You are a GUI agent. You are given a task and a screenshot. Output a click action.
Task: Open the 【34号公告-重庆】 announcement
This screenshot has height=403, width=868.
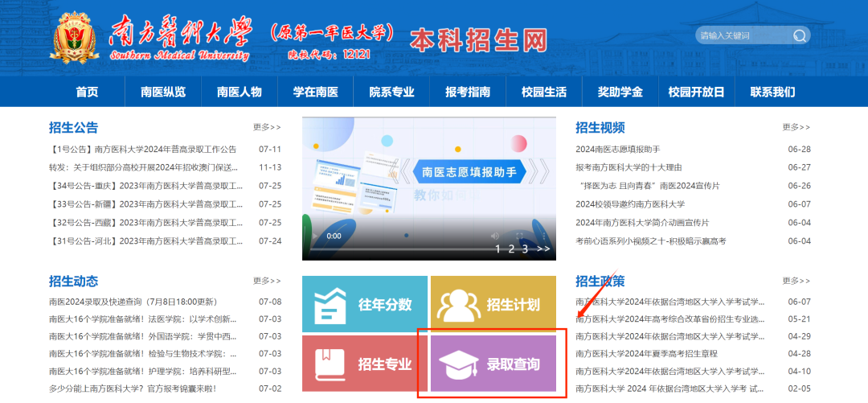pos(145,186)
